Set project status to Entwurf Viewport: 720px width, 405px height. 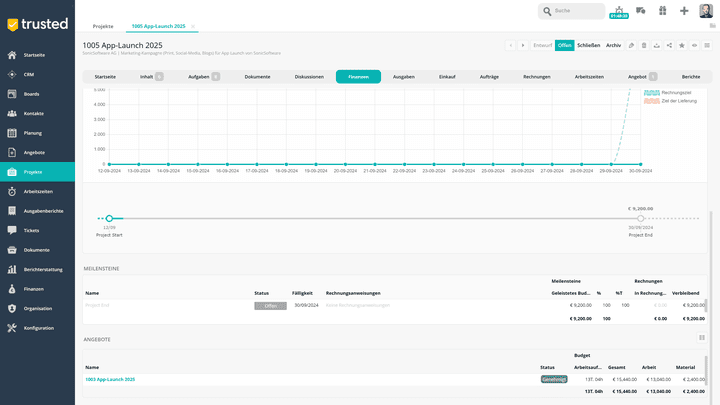[x=543, y=45]
